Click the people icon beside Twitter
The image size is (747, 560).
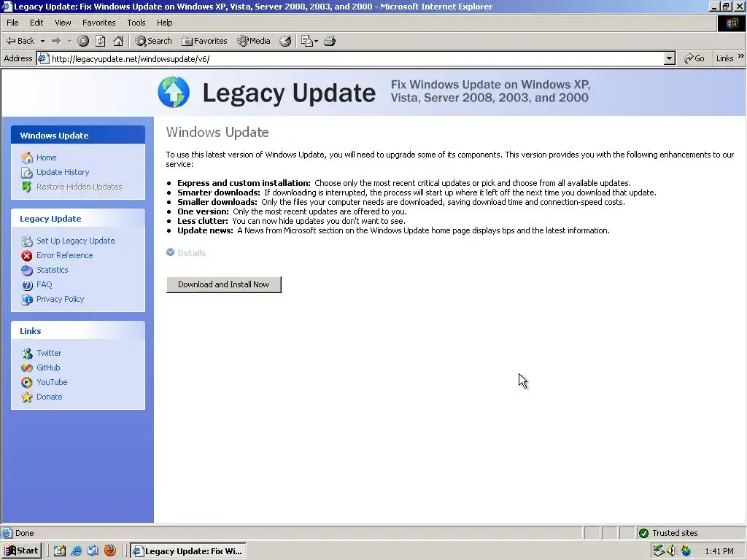[x=27, y=354]
